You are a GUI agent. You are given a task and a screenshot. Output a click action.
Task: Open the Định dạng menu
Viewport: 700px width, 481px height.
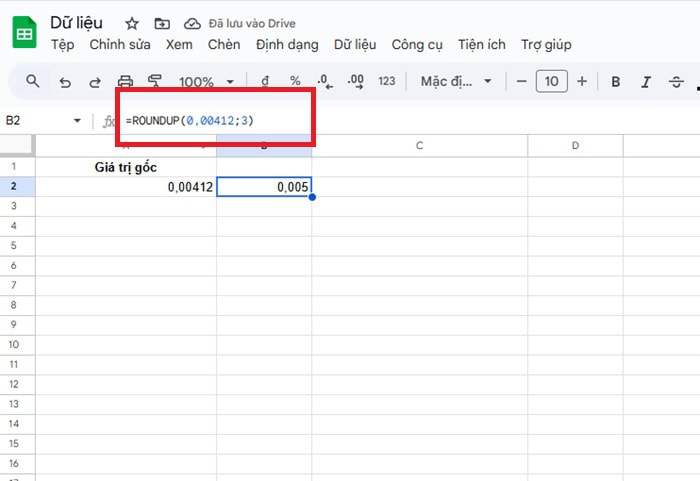click(x=287, y=45)
